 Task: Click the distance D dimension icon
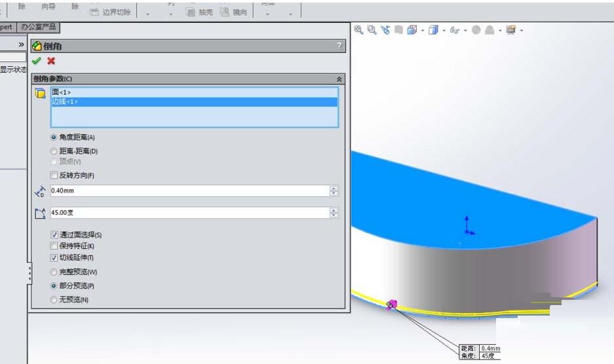pos(41,191)
